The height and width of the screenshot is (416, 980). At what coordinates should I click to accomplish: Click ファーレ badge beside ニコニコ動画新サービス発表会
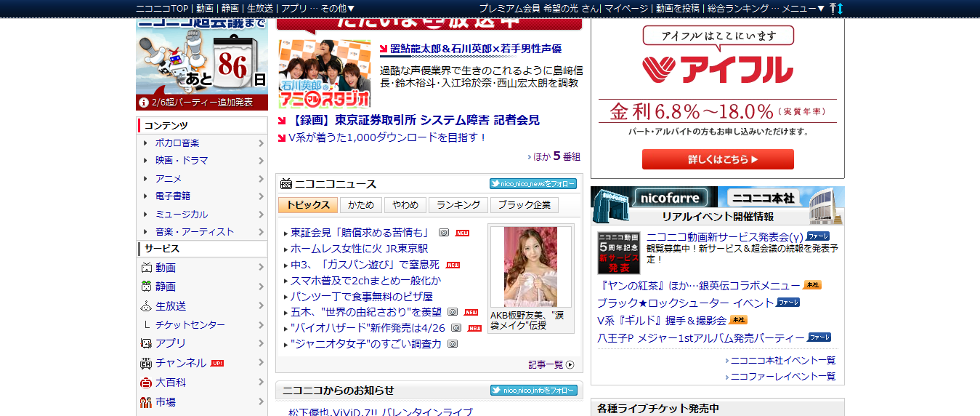click(x=818, y=236)
